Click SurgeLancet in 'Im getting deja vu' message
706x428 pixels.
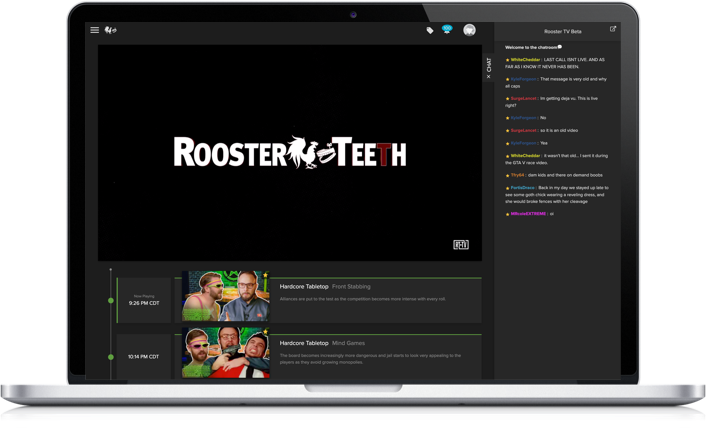(x=523, y=98)
